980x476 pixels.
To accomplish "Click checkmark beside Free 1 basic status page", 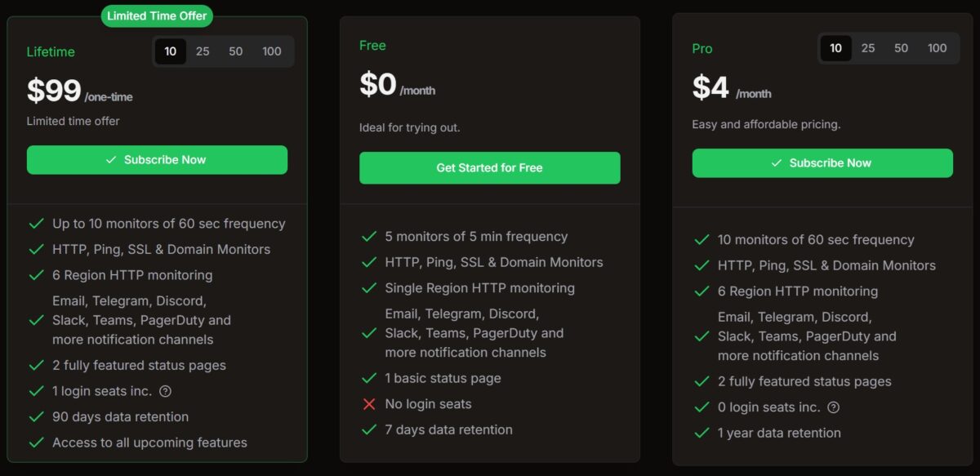I will 369,378.
